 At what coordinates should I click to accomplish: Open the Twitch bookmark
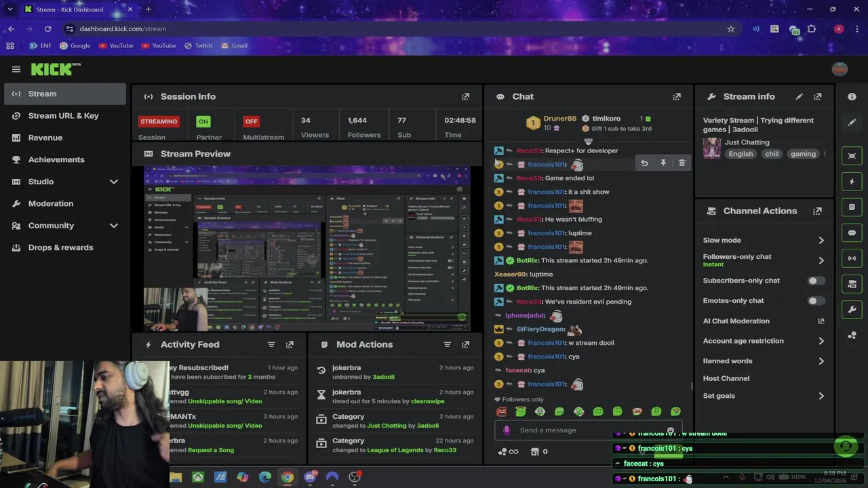point(198,45)
